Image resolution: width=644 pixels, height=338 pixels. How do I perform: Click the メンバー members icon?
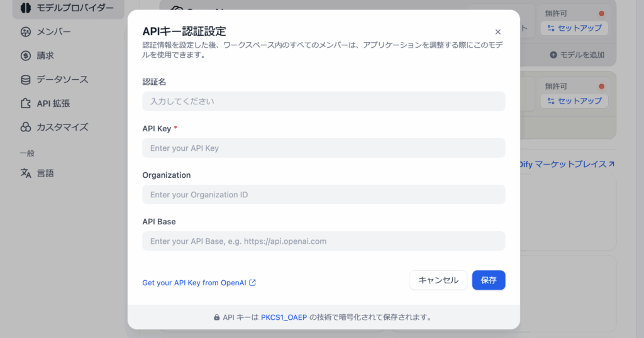click(26, 31)
